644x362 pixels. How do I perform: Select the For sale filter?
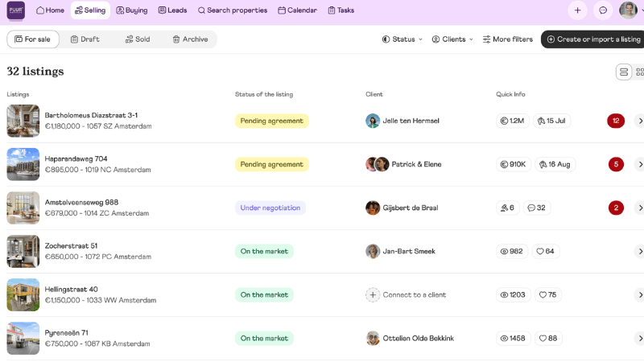[x=33, y=39]
